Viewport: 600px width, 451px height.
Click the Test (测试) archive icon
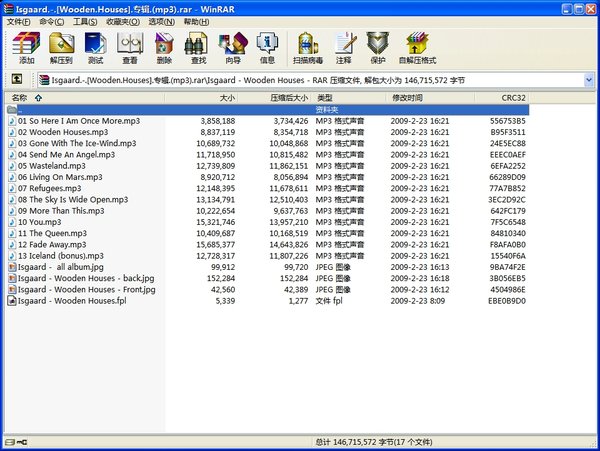[96, 48]
